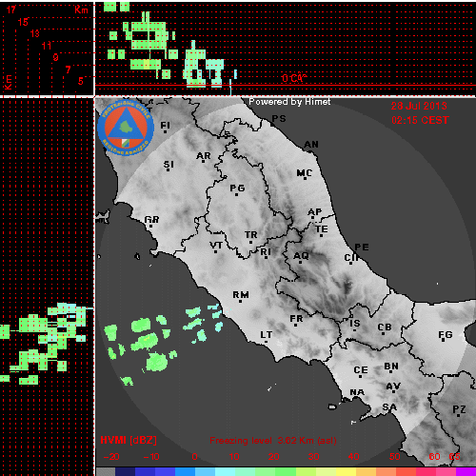Click the AV city label

(x=393, y=387)
